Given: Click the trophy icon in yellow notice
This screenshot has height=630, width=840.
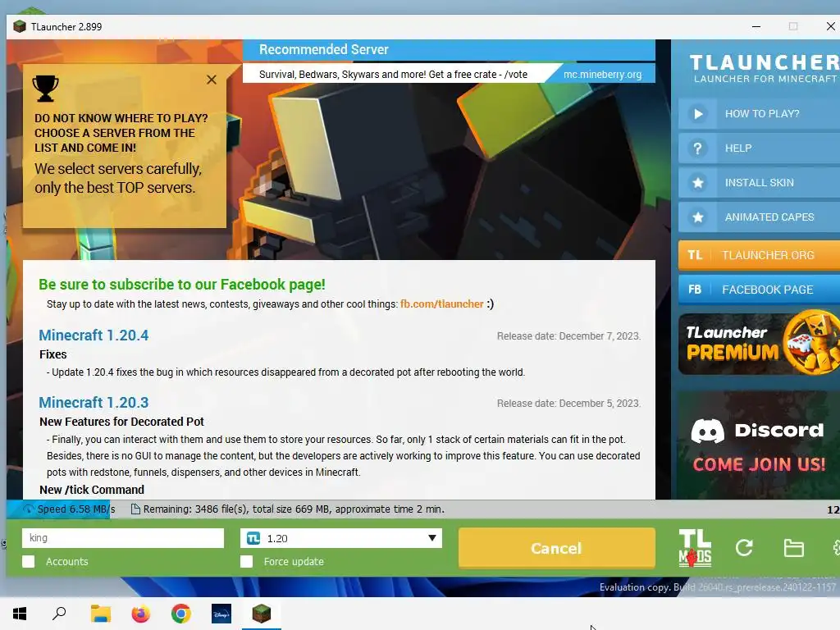Looking at the screenshot, I should 46,89.
